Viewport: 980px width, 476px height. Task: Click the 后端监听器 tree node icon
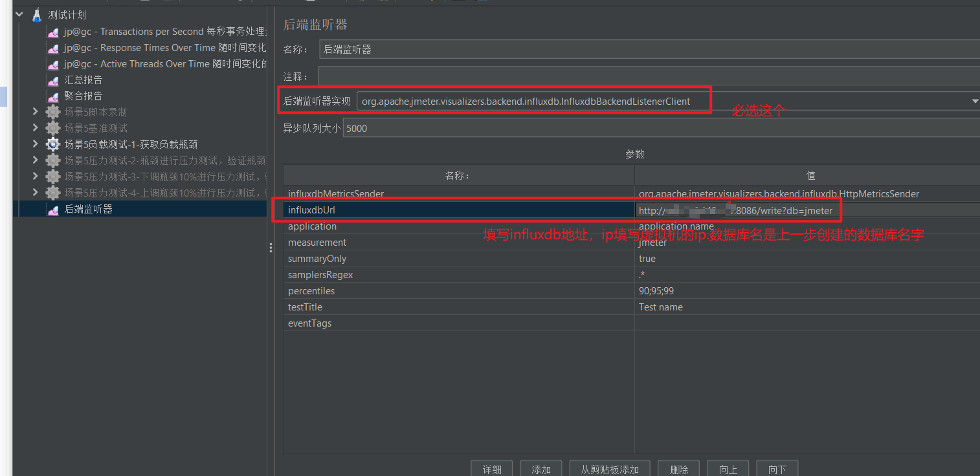click(x=53, y=210)
